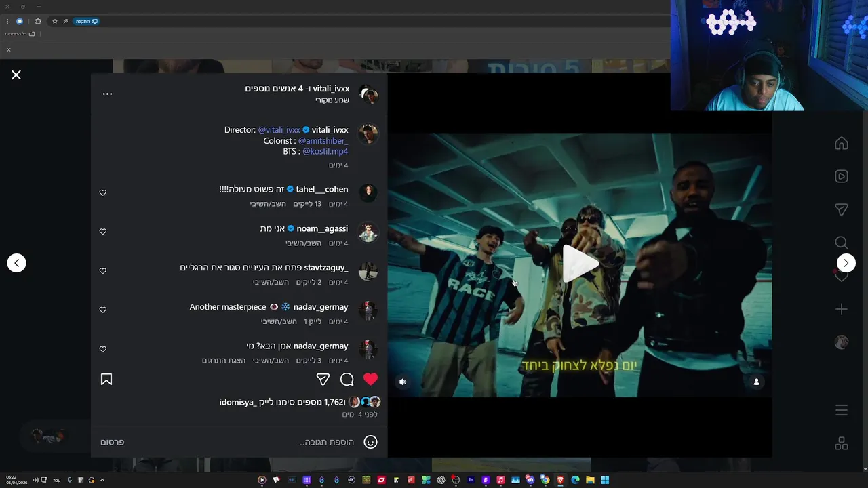Open @amitshiber_ colorist mention link

[323, 141]
